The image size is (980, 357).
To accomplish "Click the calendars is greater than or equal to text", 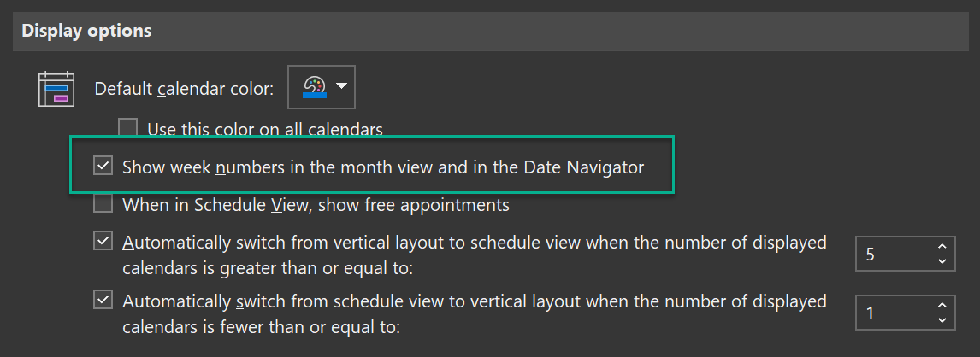I will [268, 268].
